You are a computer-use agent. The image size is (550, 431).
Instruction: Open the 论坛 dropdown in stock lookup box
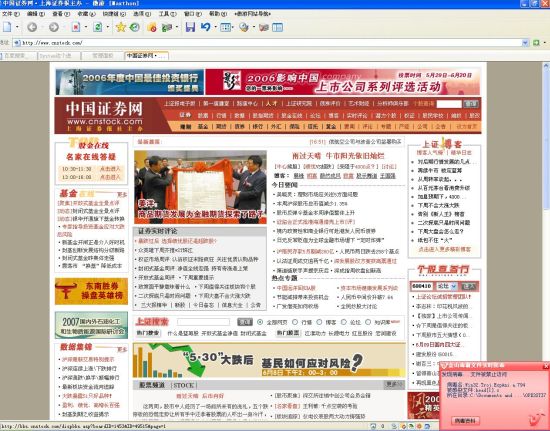[454, 286]
